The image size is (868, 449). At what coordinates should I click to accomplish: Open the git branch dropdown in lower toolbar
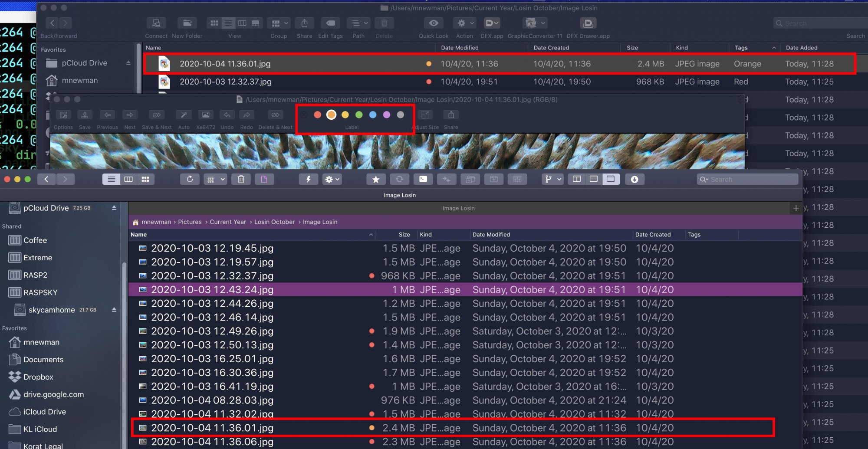coord(552,179)
